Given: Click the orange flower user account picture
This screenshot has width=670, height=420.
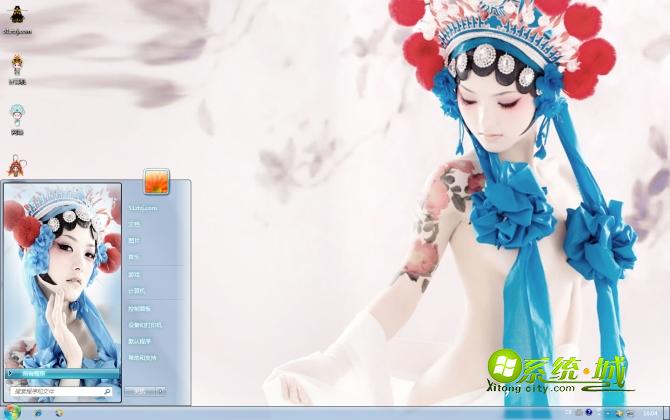Looking at the screenshot, I should tap(157, 181).
